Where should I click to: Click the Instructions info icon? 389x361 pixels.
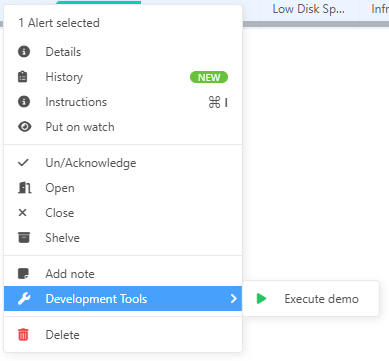(x=24, y=102)
